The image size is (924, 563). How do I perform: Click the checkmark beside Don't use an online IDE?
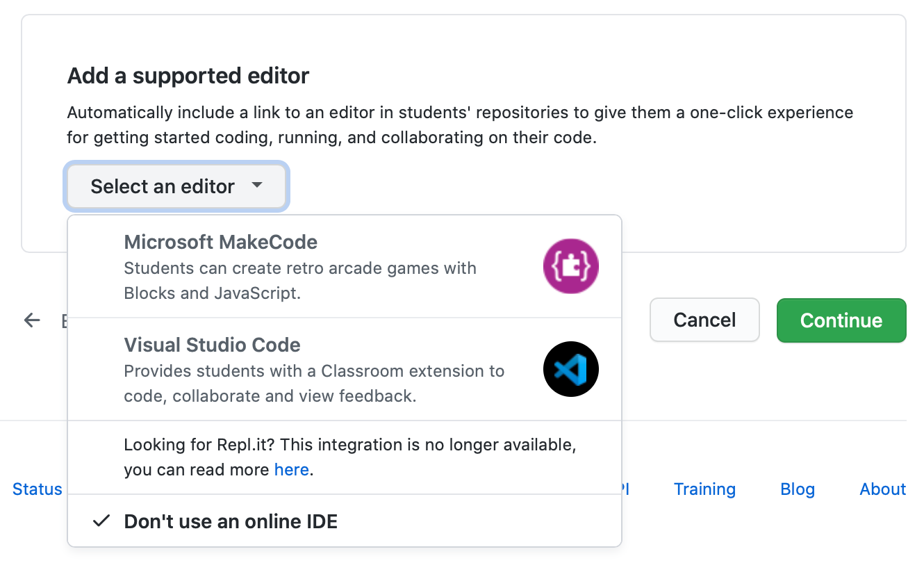101,521
